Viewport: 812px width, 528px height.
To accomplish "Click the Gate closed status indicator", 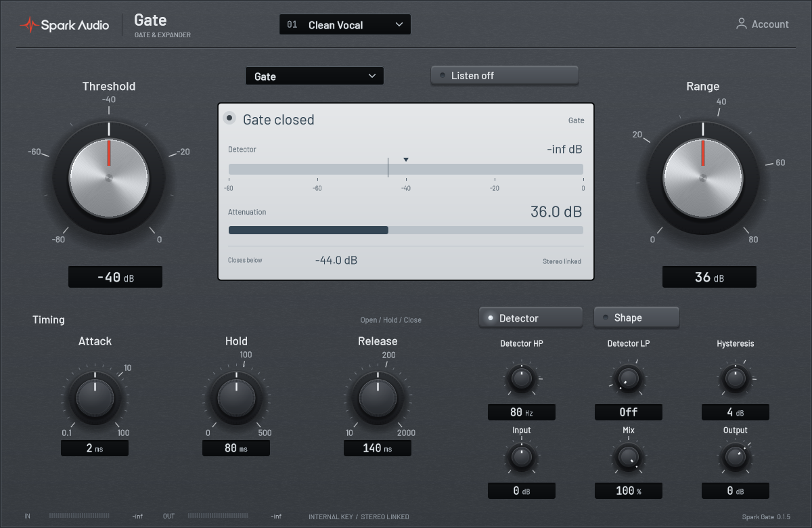I will coord(229,118).
